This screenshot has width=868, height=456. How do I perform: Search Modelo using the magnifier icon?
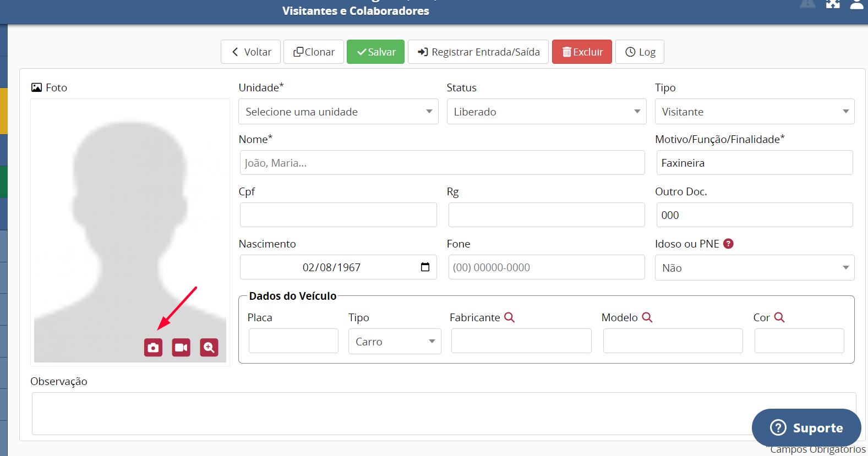tap(647, 317)
